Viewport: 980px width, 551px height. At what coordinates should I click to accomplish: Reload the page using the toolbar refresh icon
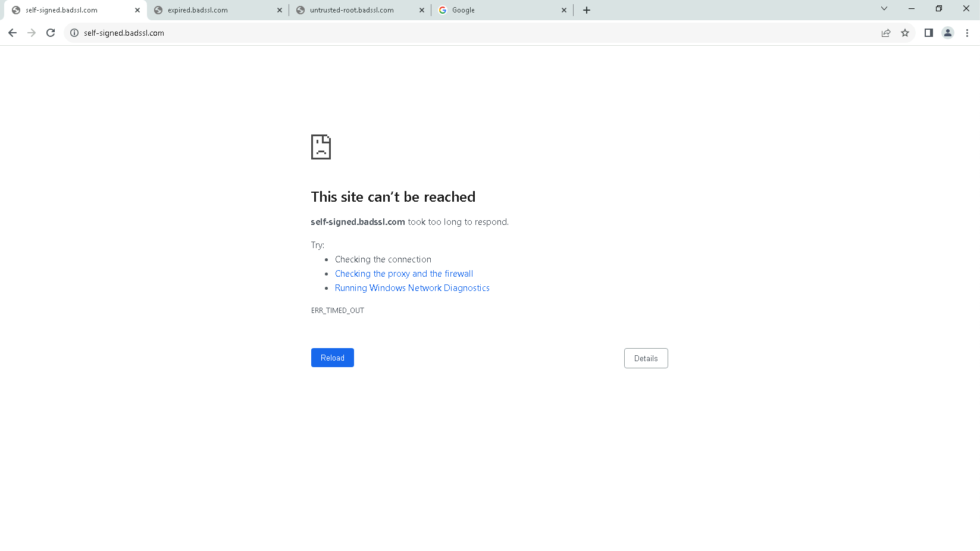pos(51,33)
